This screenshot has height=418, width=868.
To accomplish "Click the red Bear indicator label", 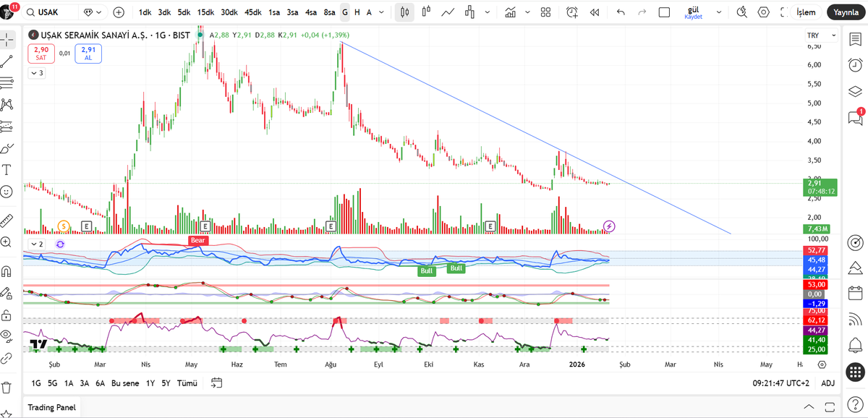I will point(198,240).
